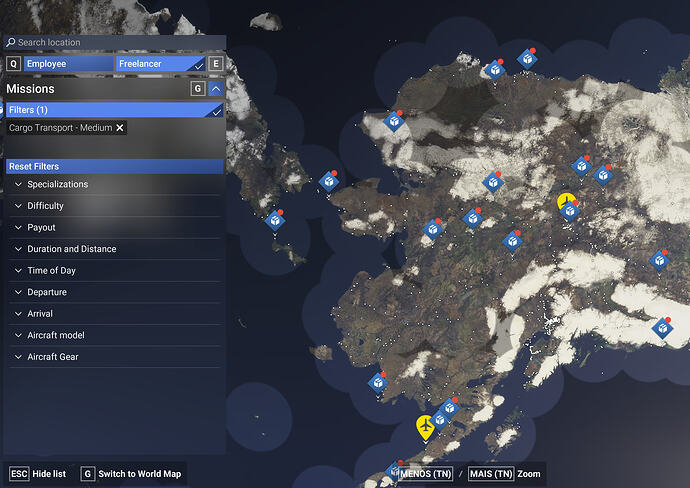Expand the Specializations filter

[115, 184]
